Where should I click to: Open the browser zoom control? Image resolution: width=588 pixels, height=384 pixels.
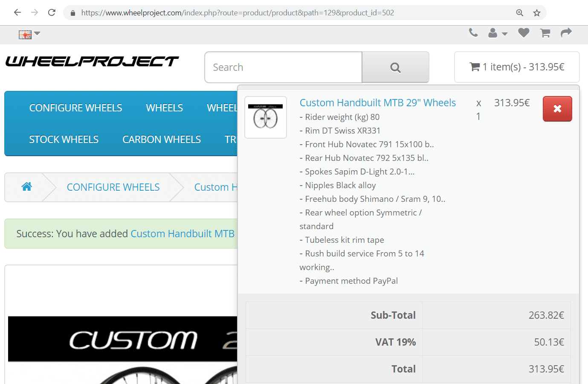click(519, 13)
